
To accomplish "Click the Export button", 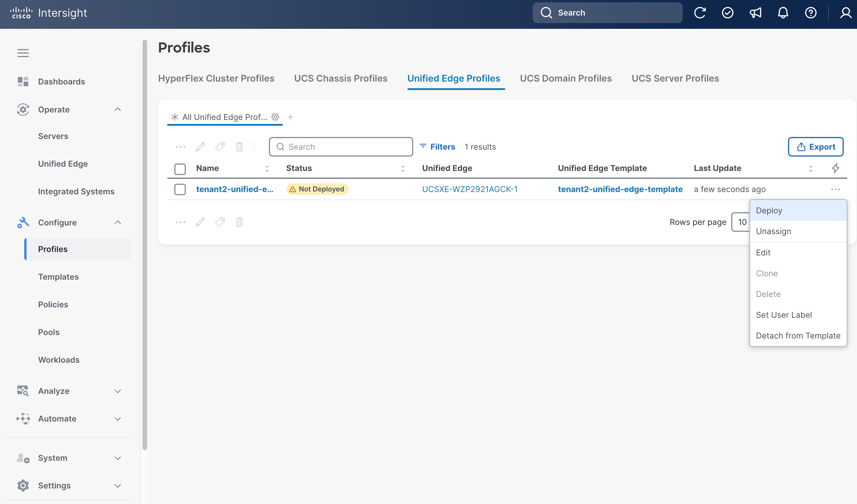I will pyautogui.click(x=815, y=147).
